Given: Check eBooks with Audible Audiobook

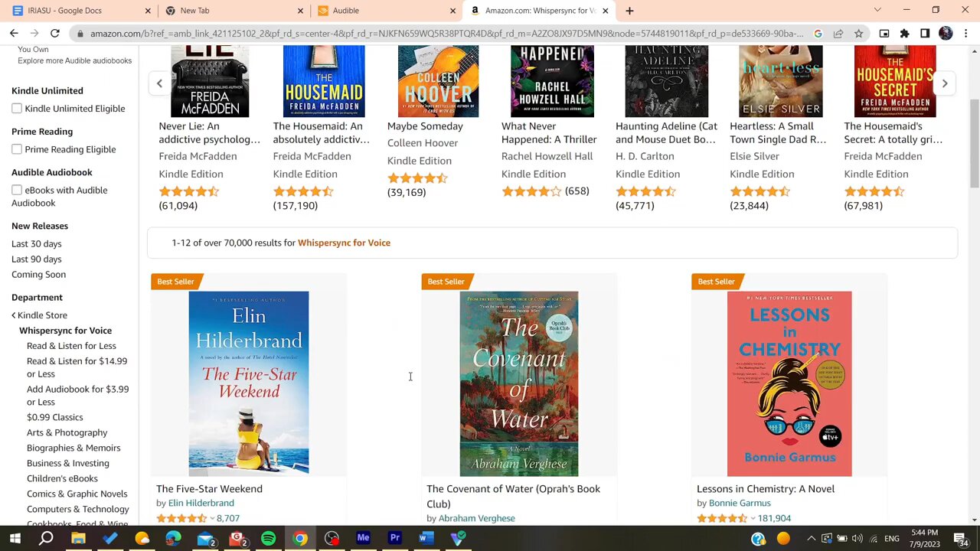Looking at the screenshot, I should [x=17, y=190].
